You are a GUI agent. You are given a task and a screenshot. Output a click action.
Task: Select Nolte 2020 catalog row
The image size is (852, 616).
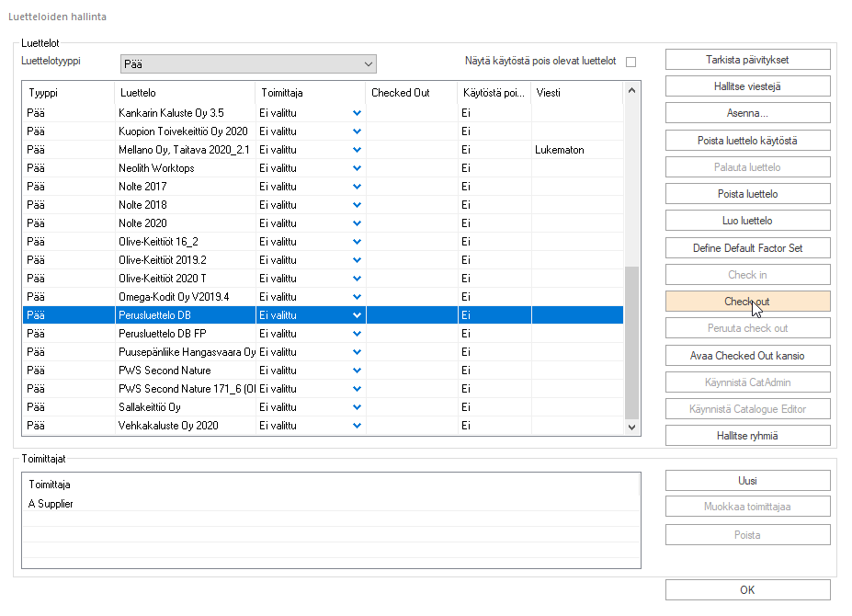(x=323, y=223)
